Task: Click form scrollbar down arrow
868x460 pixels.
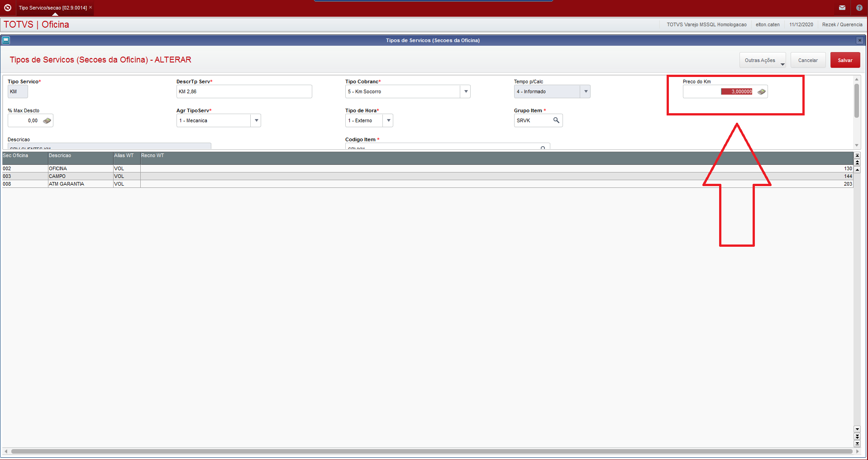Action: pyautogui.click(x=857, y=145)
